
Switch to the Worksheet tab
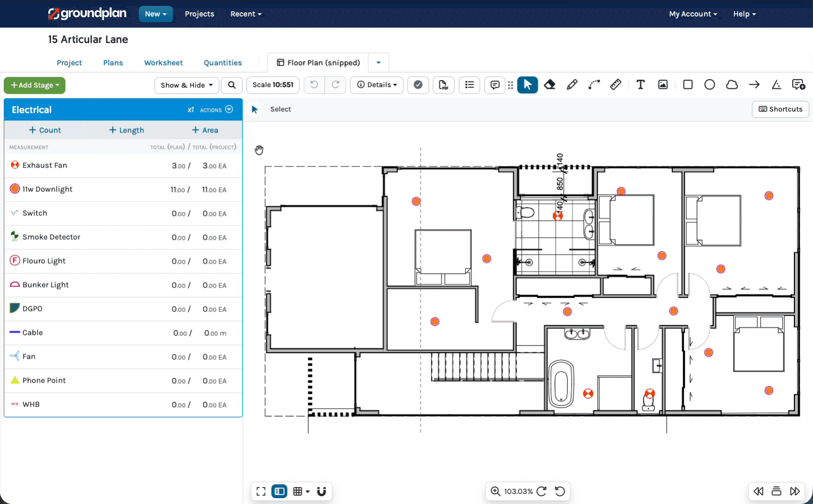coord(163,63)
